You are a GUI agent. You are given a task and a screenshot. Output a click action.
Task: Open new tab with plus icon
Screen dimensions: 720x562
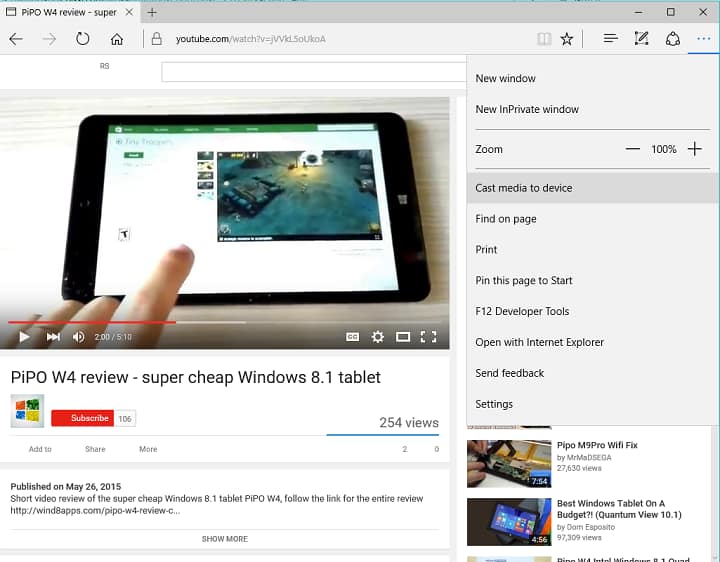[152, 12]
